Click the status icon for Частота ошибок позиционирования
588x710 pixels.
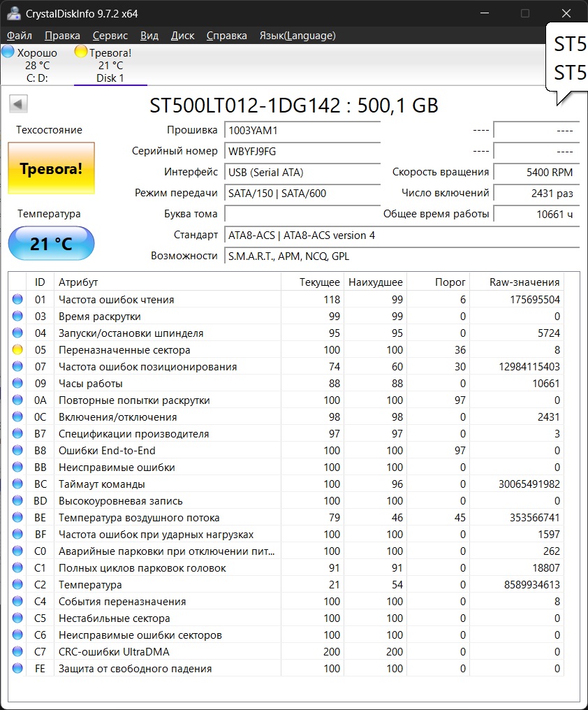pyautogui.click(x=17, y=366)
